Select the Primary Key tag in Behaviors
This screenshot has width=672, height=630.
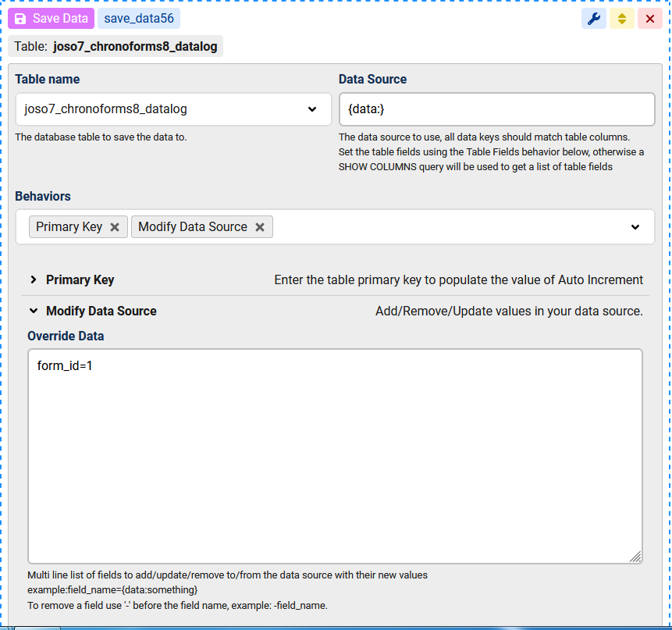click(69, 227)
